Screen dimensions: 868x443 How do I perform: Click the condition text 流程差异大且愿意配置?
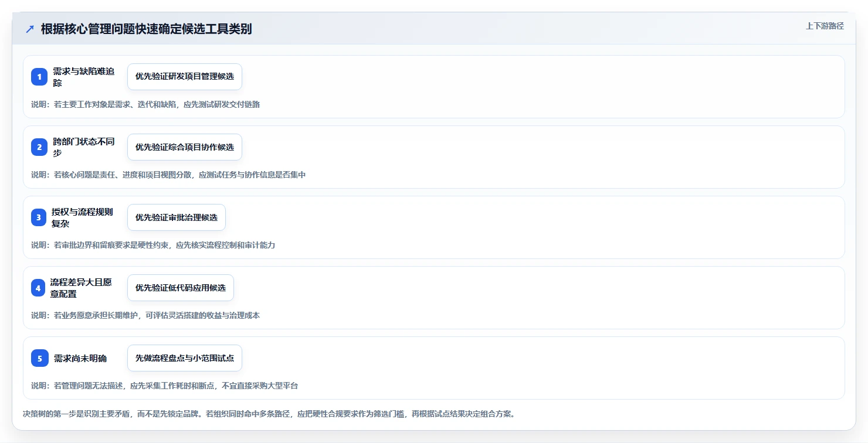pyautogui.click(x=81, y=288)
